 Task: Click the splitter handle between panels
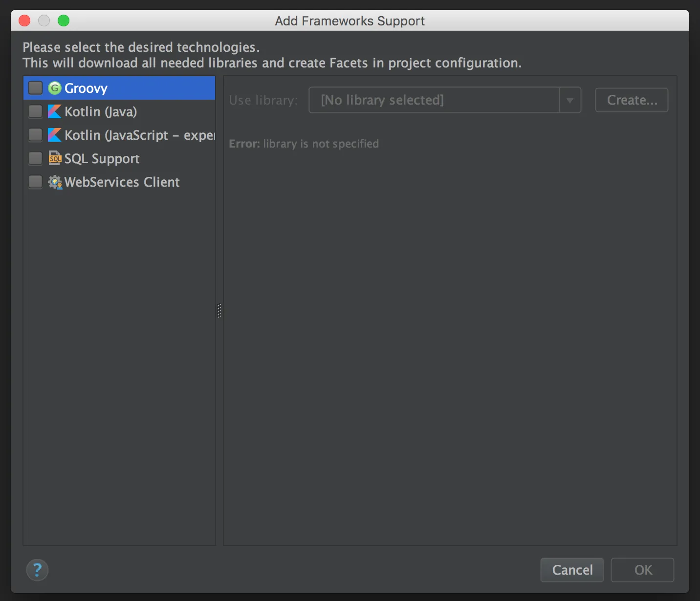tap(219, 311)
